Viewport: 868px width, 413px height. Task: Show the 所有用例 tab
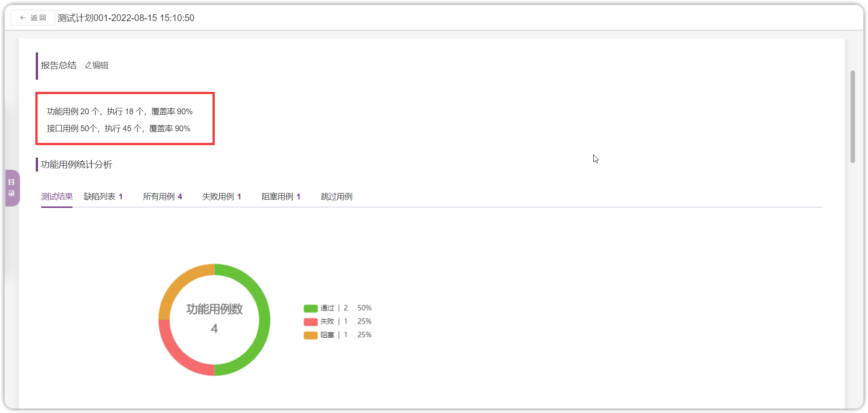[162, 197]
